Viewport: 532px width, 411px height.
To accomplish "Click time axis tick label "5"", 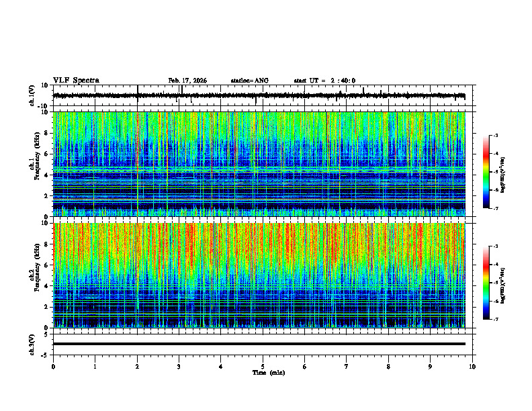I will point(263,367).
